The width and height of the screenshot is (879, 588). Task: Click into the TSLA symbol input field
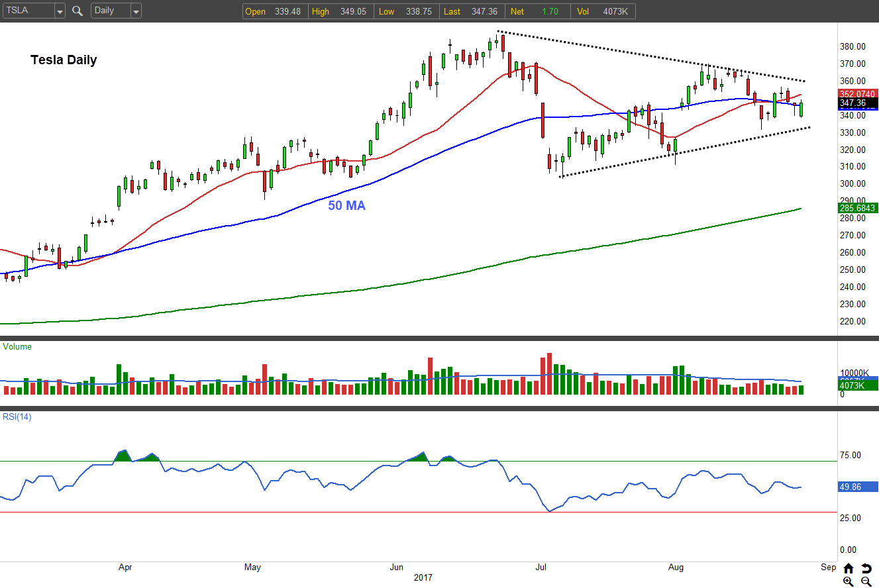[28, 11]
